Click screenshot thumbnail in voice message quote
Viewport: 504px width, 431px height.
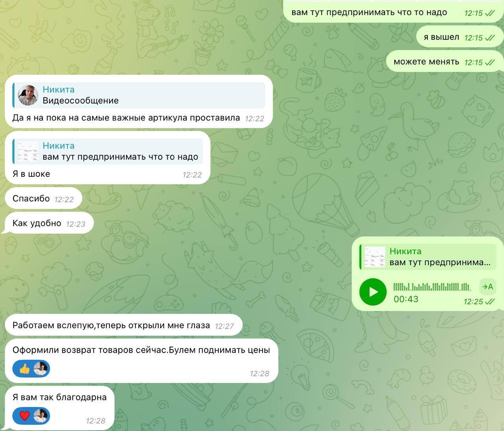pos(375,257)
